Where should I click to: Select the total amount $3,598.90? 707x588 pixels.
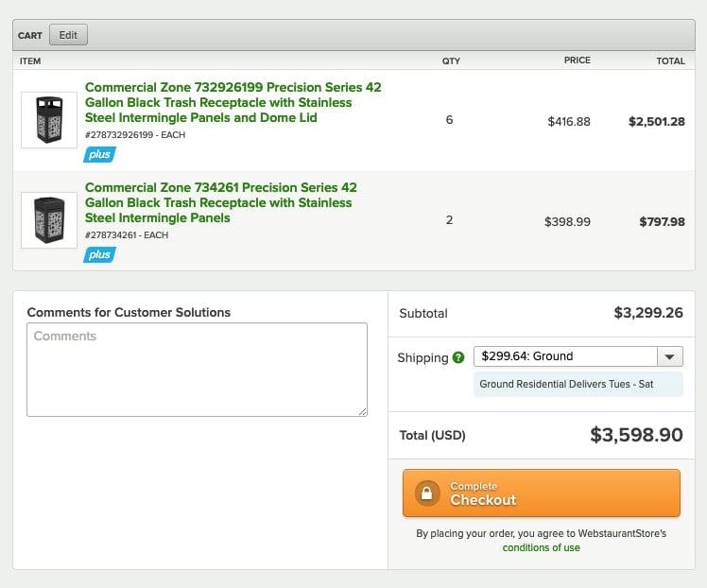point(636,435)
